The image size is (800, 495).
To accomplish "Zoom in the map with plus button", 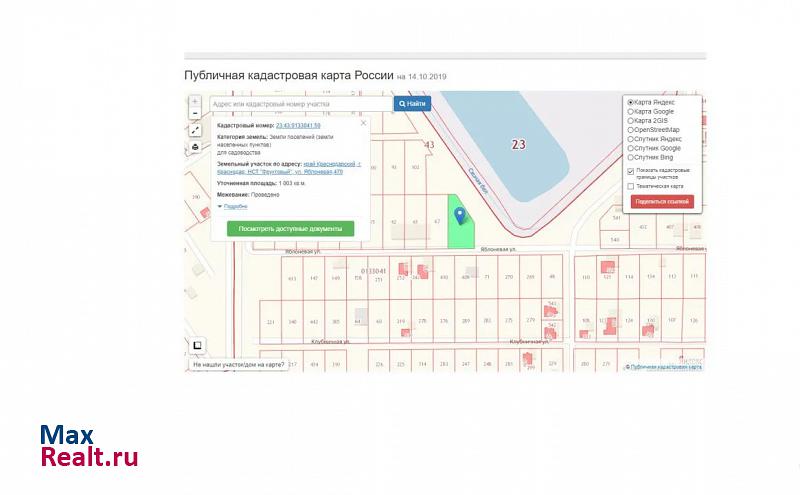I will [195, 102].
